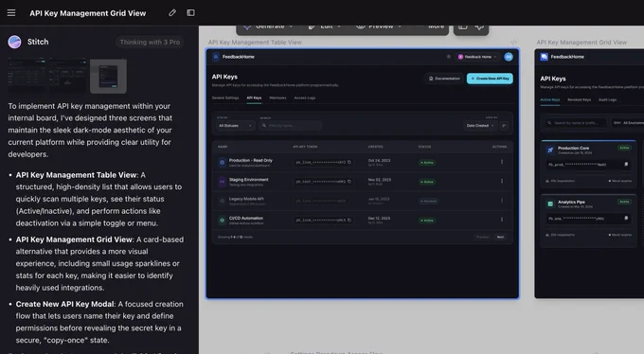Click the rightmost floating toolbar icon
The height and width of the screenshot is (354, 644).
[x=479, y=27]
